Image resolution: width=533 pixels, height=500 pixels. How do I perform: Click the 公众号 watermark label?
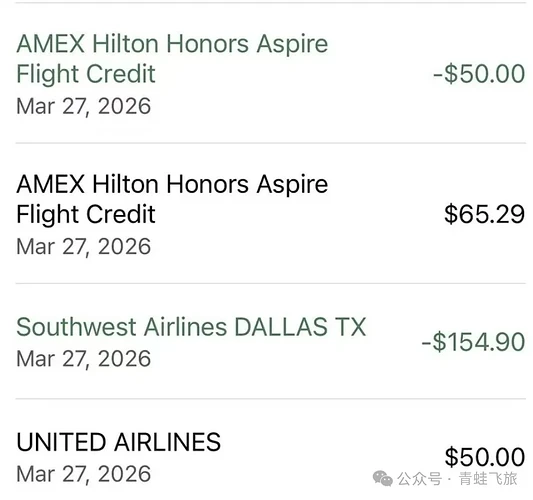point(419,479)
